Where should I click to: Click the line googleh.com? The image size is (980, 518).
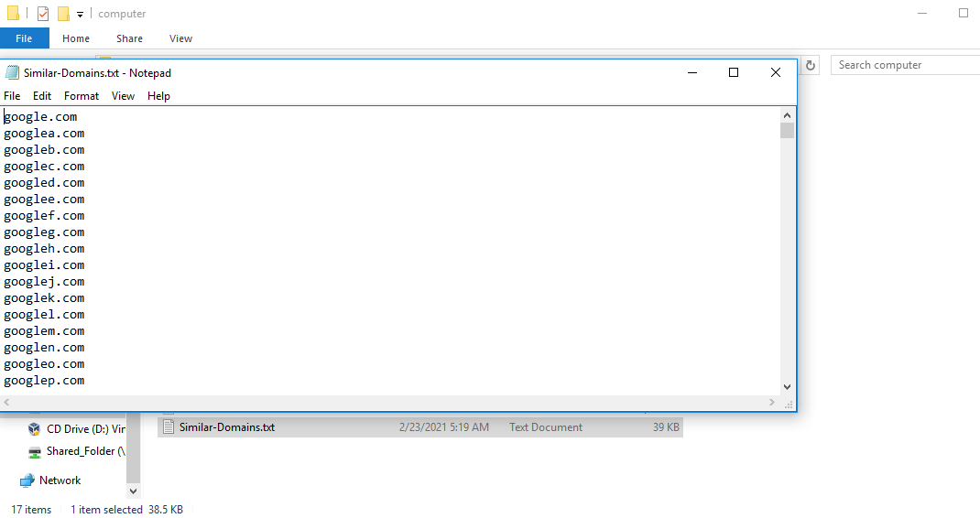pos(44,249)
